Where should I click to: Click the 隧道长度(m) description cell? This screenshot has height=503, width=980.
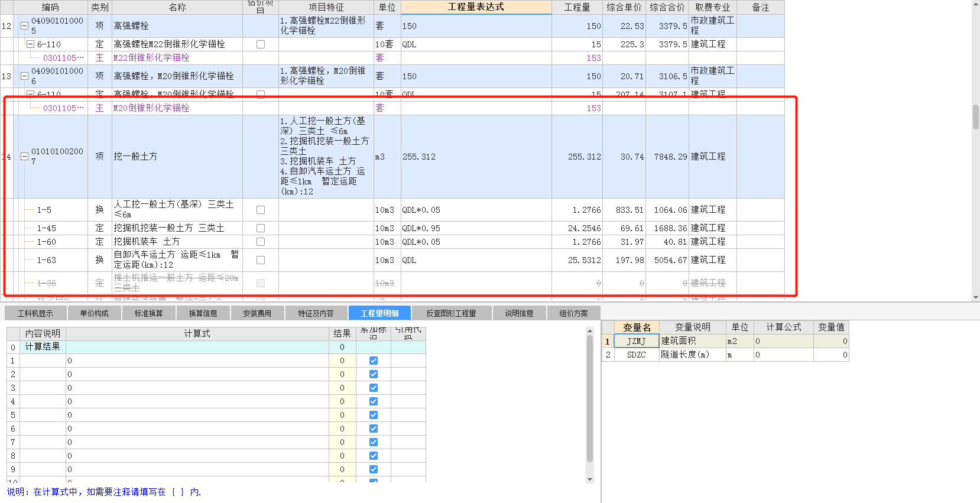[693, 355]
